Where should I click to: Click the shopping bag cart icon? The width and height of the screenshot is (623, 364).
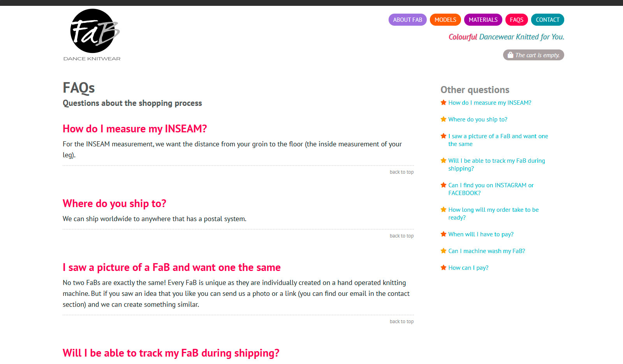tap(510, 55)
